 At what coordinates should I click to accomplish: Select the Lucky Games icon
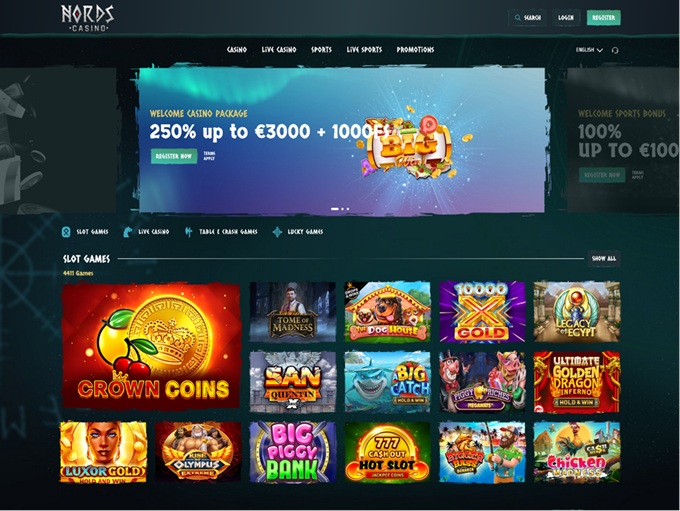coord(277,232)
